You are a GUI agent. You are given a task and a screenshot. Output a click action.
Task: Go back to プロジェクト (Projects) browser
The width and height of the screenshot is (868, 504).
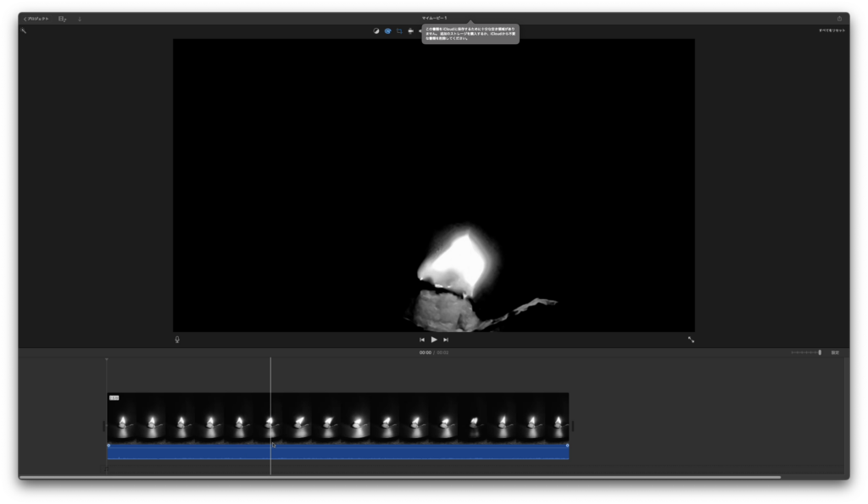coord(36,19)
